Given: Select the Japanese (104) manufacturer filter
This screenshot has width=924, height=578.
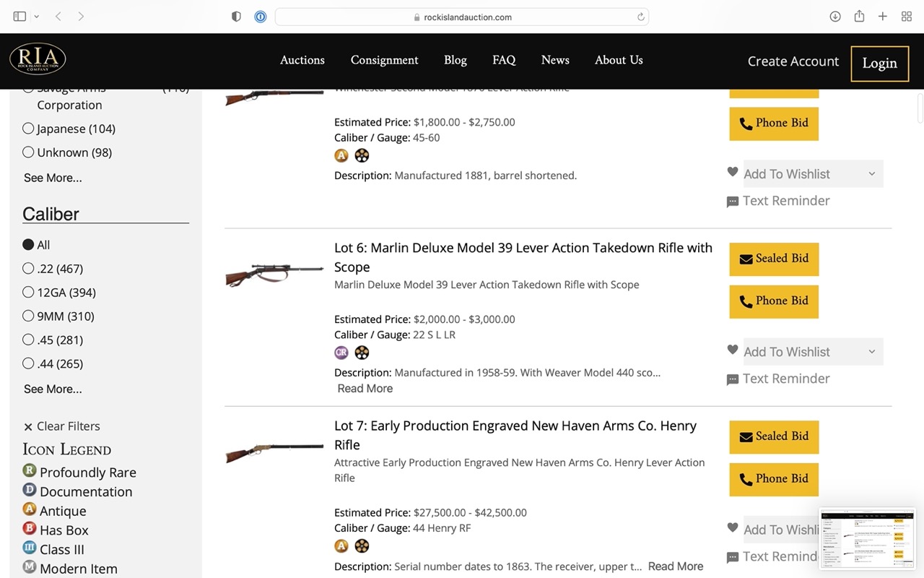Looking at the screenshot, I should coord(28,129).
